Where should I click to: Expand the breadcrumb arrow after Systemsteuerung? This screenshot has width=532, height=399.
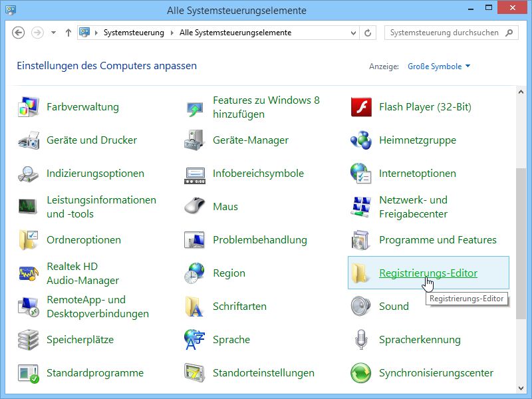(172, 33)
